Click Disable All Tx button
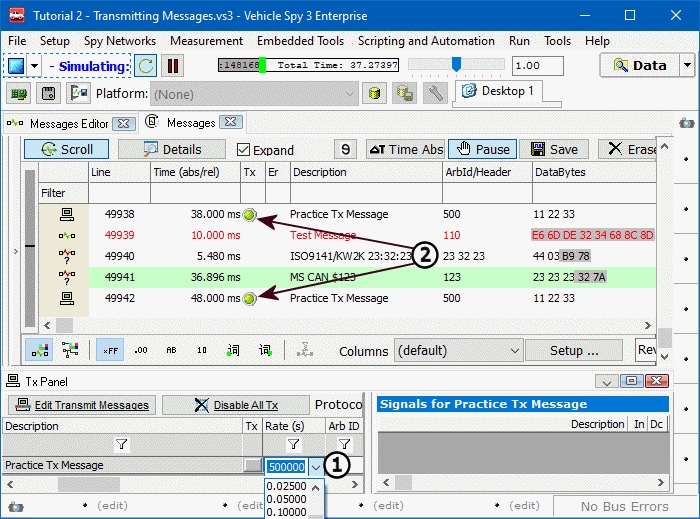The height and width of the screenshot is (519, 700). (235, 405)
